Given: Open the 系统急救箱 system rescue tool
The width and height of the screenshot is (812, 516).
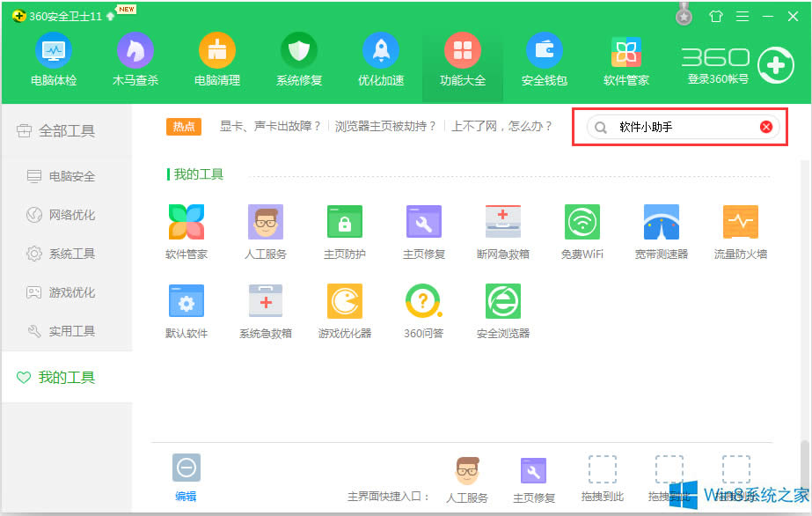Looking at the screenshot, I should [x=265, y=306].
